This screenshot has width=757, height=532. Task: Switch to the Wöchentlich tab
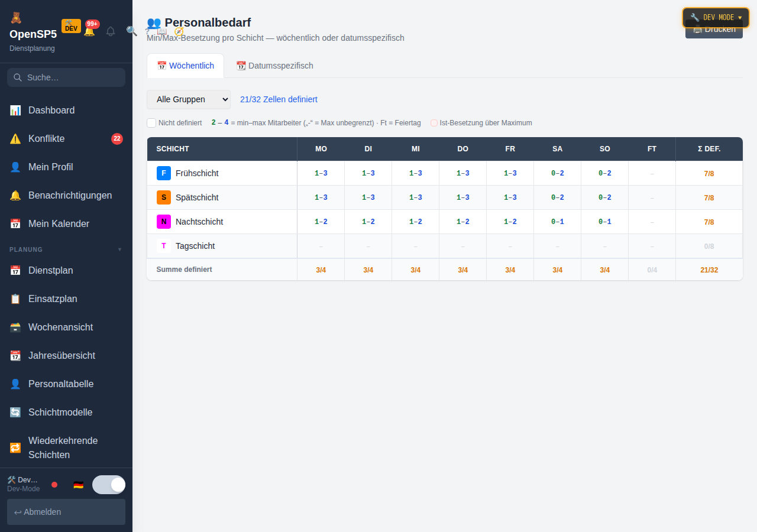(x=185, y=66)
